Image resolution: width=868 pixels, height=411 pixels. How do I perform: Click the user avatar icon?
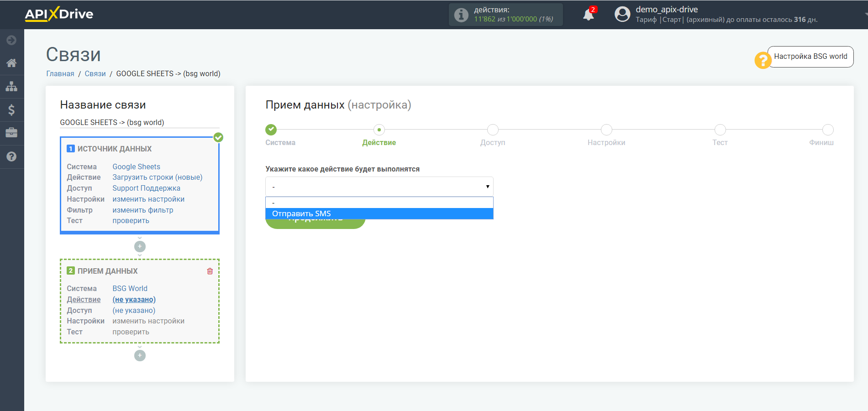tap(622, 14)
